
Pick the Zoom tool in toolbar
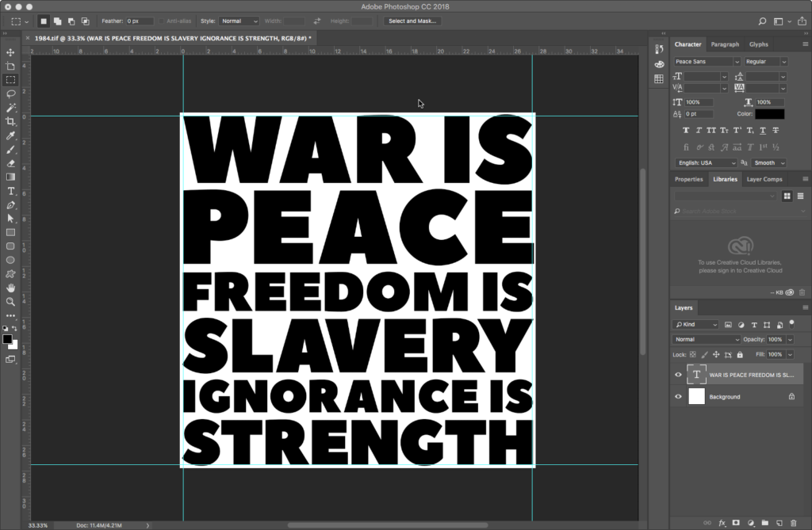coord(11,301)
